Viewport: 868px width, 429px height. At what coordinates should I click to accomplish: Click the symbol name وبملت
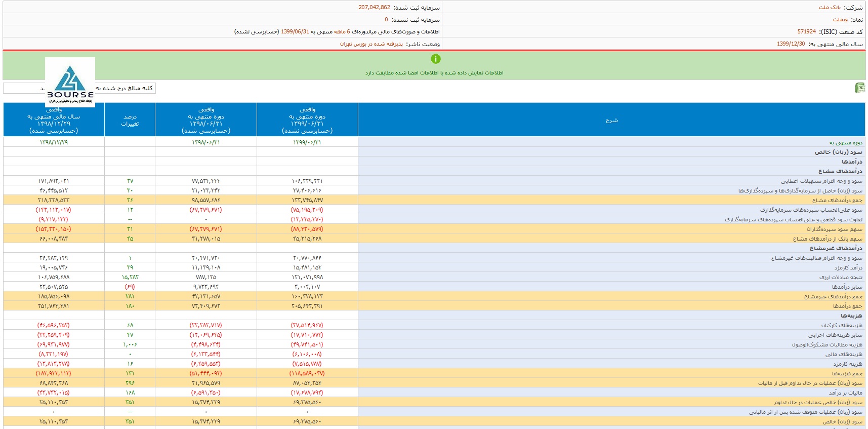840,19
